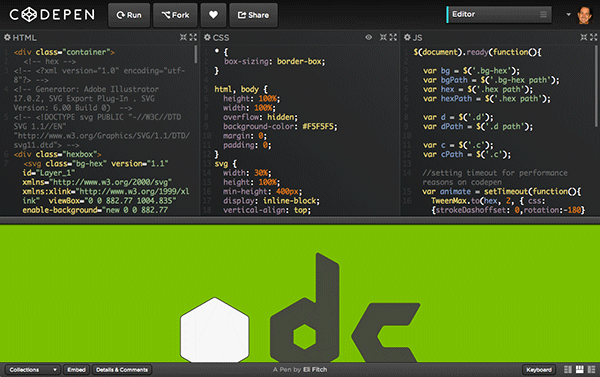
Task: Show Keyboard shortcuts
Action: [x=539, y=370]
